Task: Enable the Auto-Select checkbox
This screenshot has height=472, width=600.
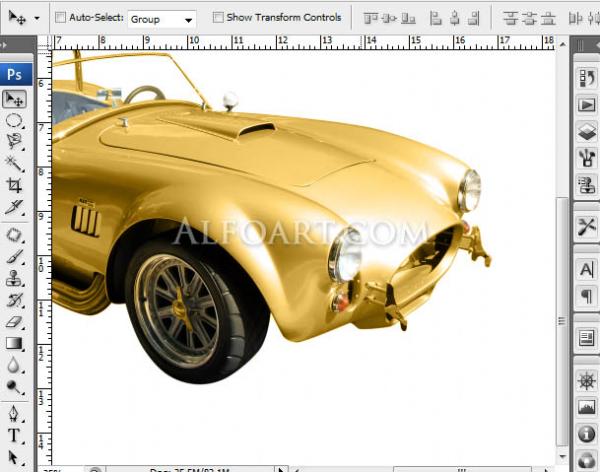Action: click(61, 17)
